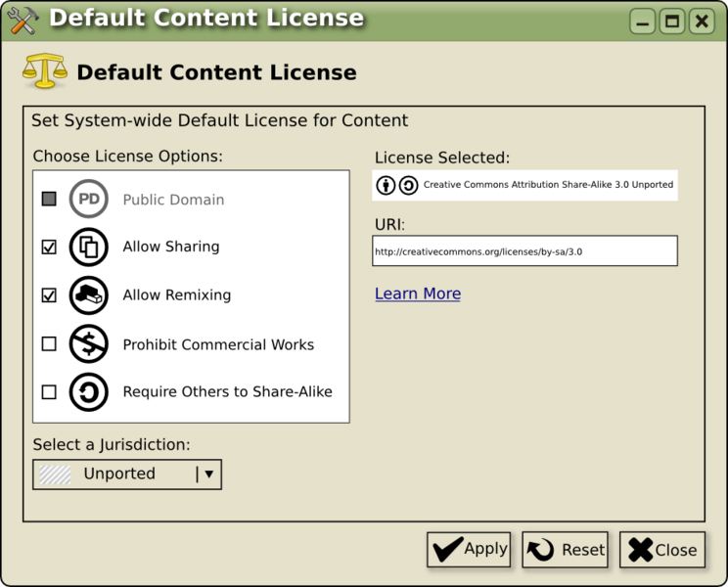Screen dimensions: 728x587
Task: Reset the license options
Action: pyautogui.click(x=565, y=550)
